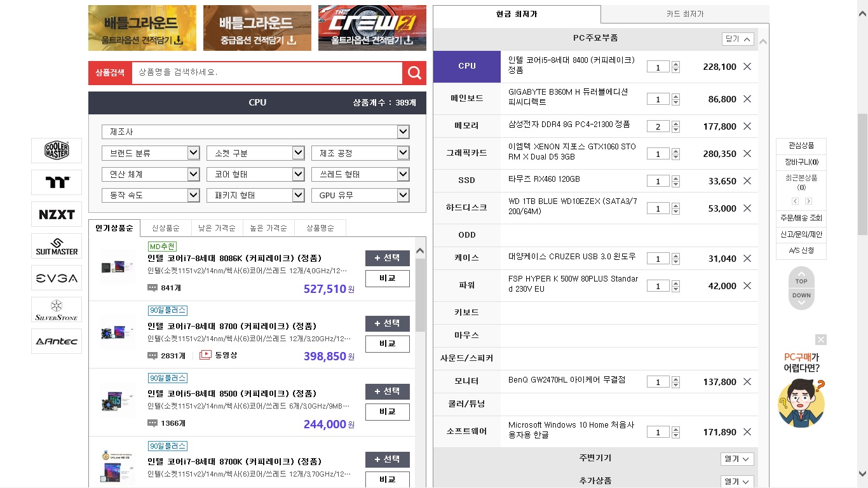This screenshot has width=868, height=488.
Task: Select the 상품명순 sort tab
Action: 319,228
